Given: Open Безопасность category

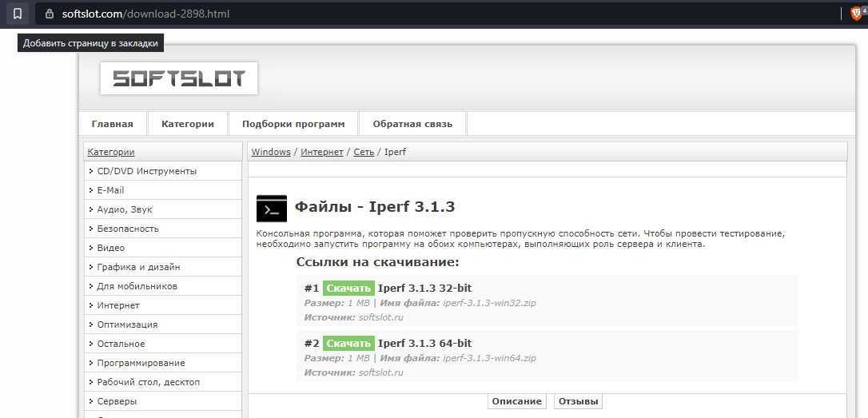Looking at the screenshot, I should point(128,229).
